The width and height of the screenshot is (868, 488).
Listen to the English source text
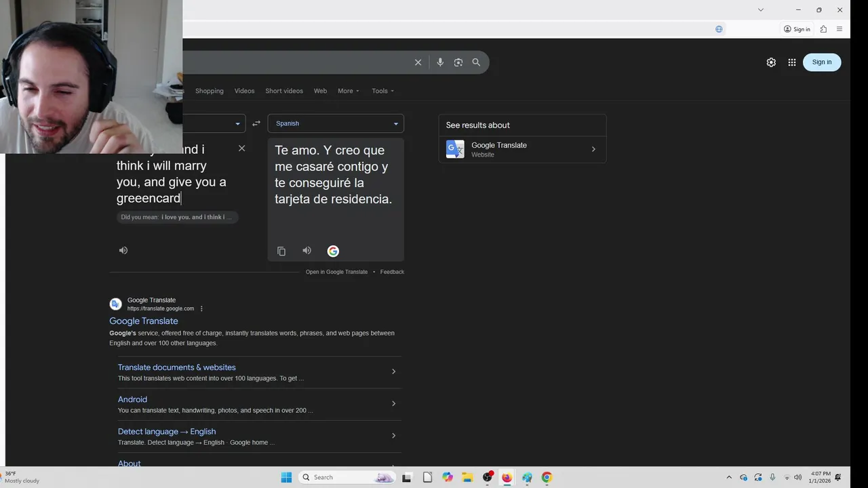tap(123, 250)
